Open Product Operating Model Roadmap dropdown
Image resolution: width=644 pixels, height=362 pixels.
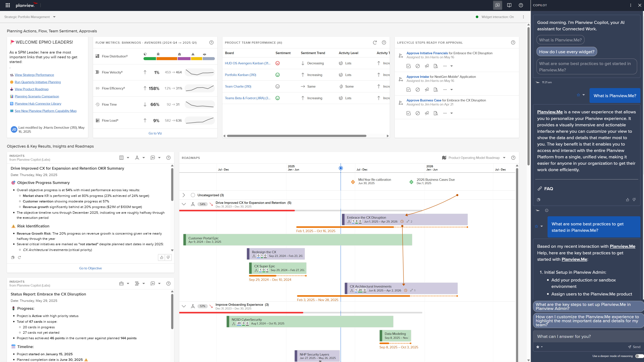[474, 158]
